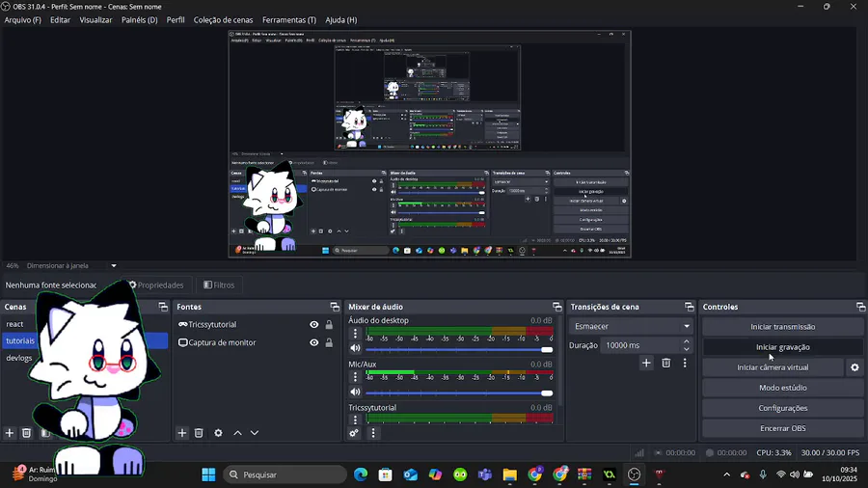Pop out the Mixer de áudio panel
Image resolution: width=868 pixels, height=488 pixels.
click(556, 307)
